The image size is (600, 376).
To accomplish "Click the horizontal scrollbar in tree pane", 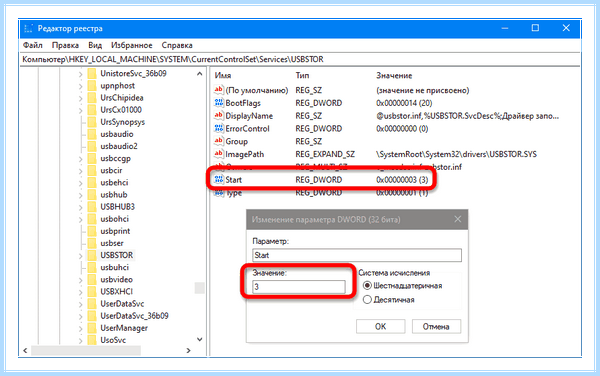I will (107, 350).
